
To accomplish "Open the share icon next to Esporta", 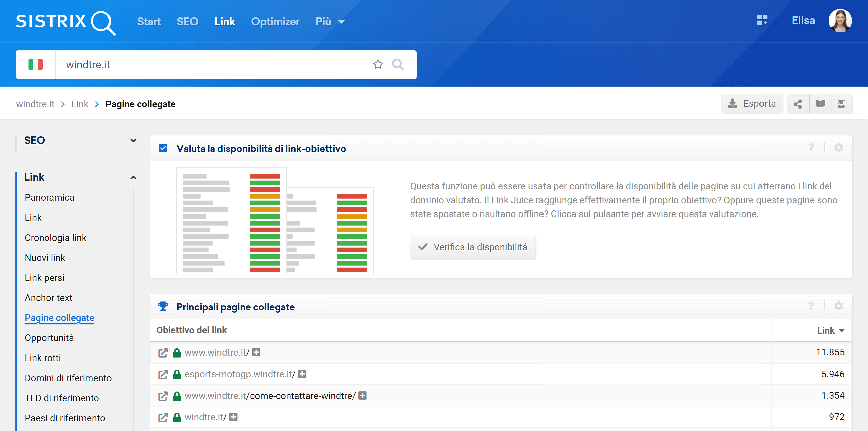I will point(797,104).
